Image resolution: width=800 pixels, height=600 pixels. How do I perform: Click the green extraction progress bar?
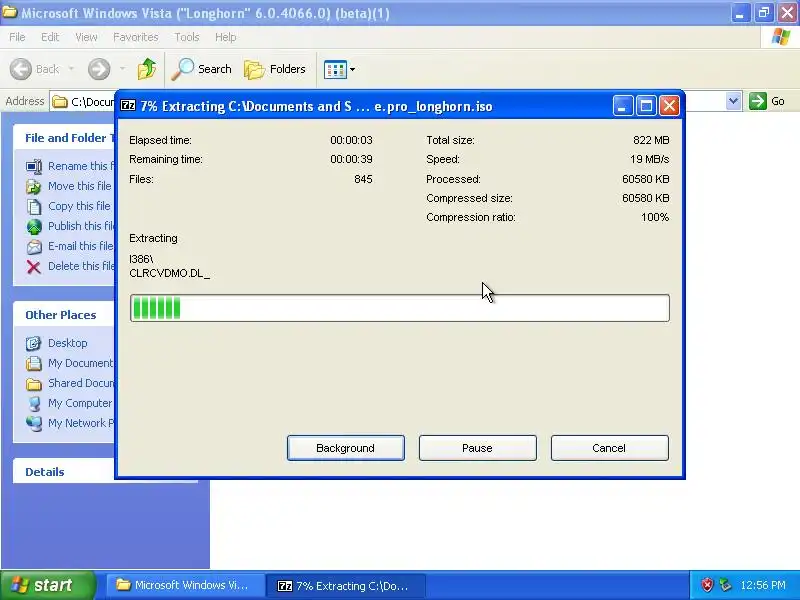(x=400, y=308)
